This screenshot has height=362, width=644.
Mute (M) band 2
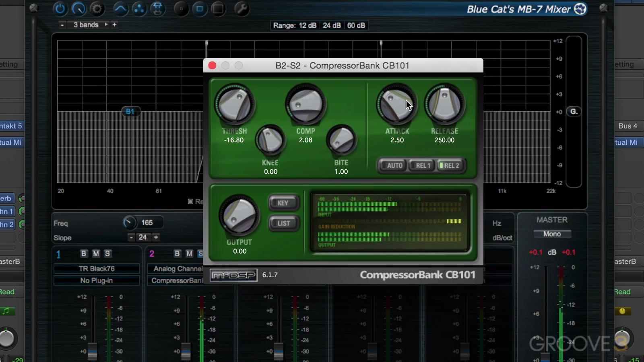[189, 253]
